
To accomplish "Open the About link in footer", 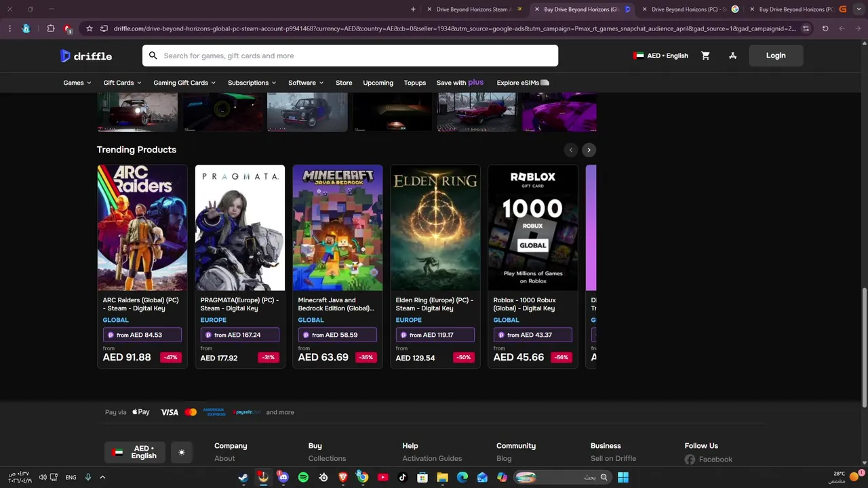I will click(224, 459).
